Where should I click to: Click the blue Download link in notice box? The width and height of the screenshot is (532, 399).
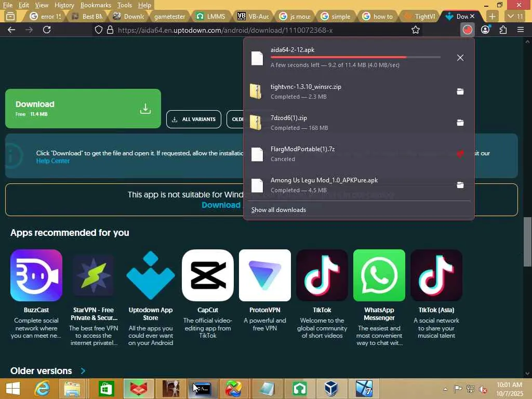221,205
